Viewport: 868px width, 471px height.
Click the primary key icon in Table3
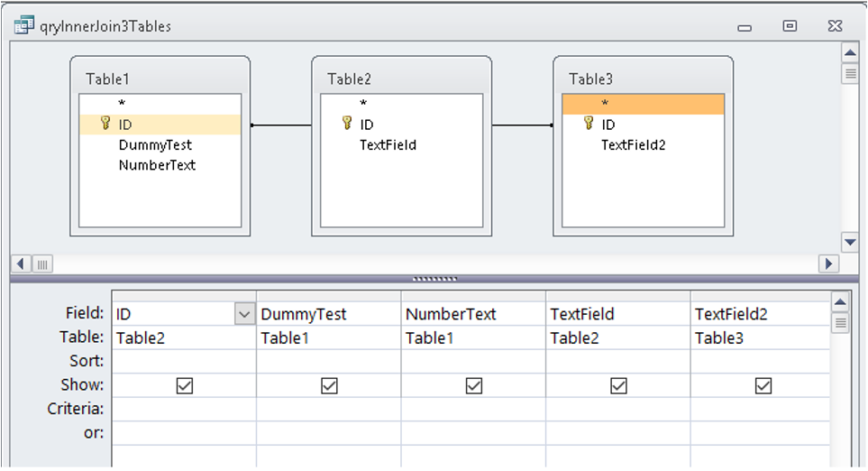(589, 123)
